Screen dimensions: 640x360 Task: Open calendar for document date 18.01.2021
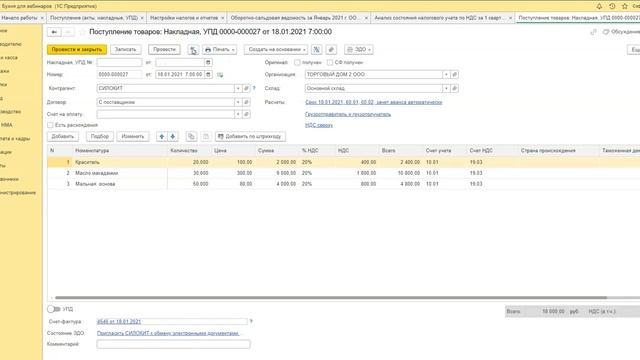coord(208,74)
